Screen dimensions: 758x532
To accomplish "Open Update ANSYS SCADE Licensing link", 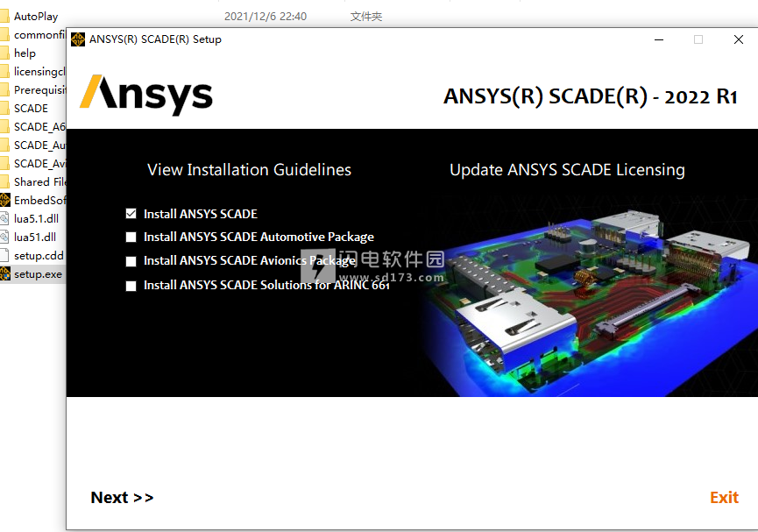I will [567, 170].
